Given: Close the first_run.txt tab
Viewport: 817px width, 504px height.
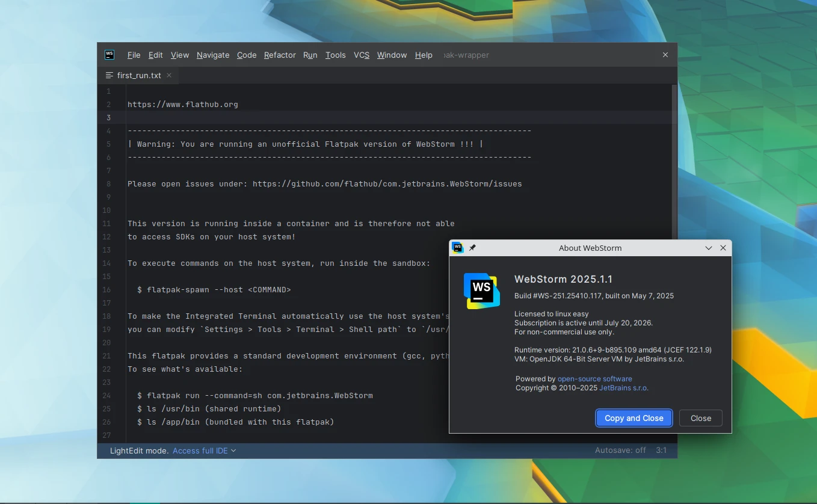Looking at the screenshot, I should click(x=168, y=75).
